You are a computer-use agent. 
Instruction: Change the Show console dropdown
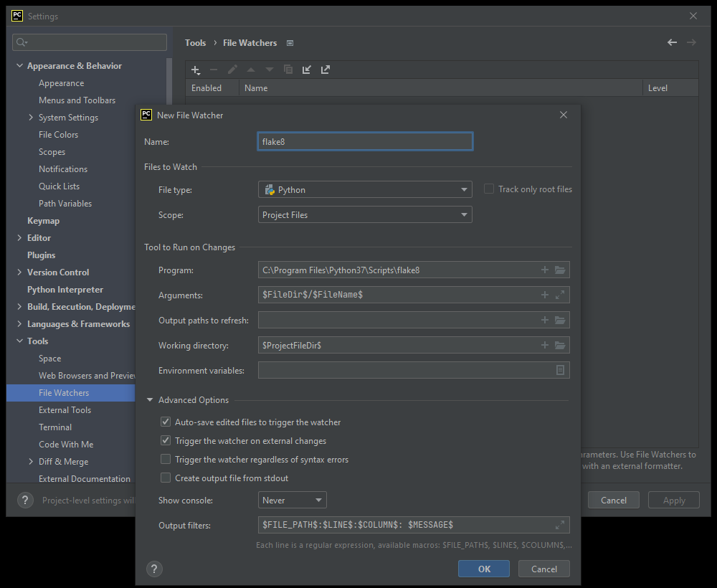pyautogui.click(x=292, y=501)
